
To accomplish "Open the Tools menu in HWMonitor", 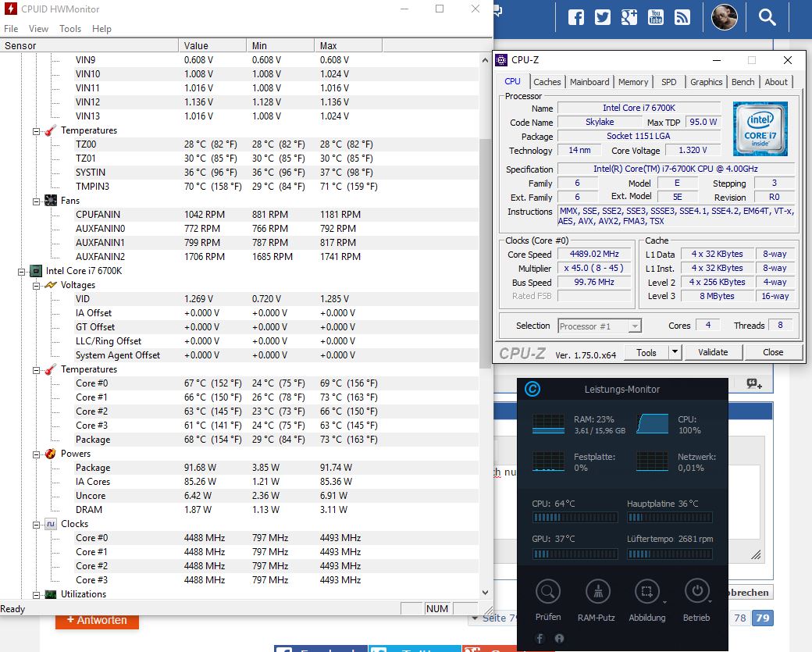I will tap(70, 29).
